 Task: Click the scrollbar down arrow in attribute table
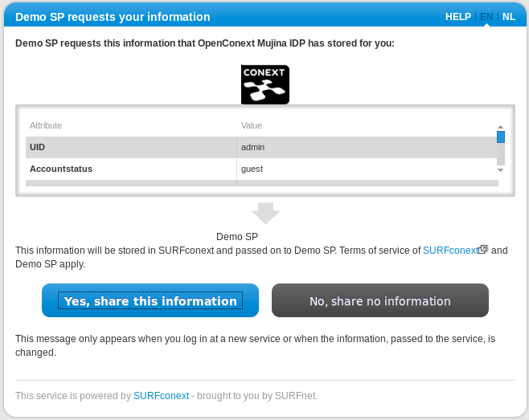click(x=500, y=170)
